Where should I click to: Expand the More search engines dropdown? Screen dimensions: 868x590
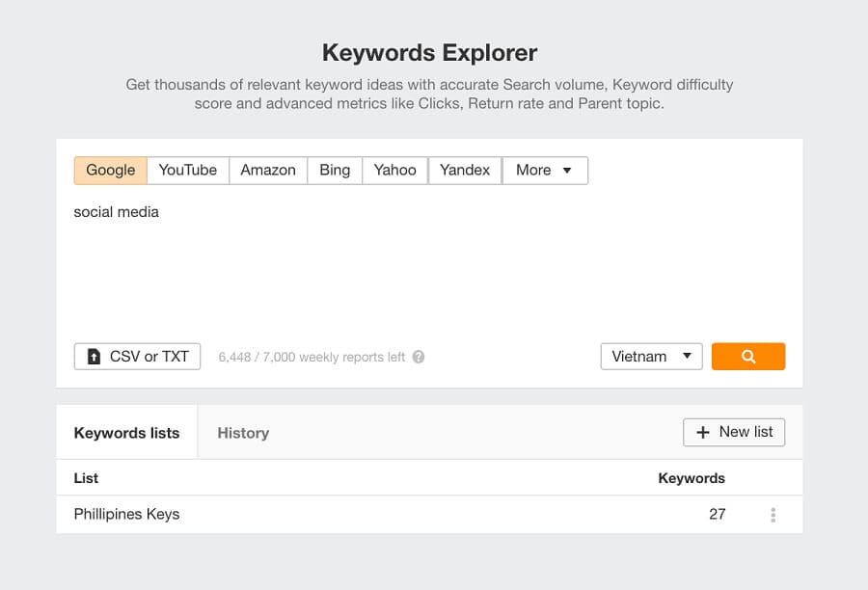544,171
